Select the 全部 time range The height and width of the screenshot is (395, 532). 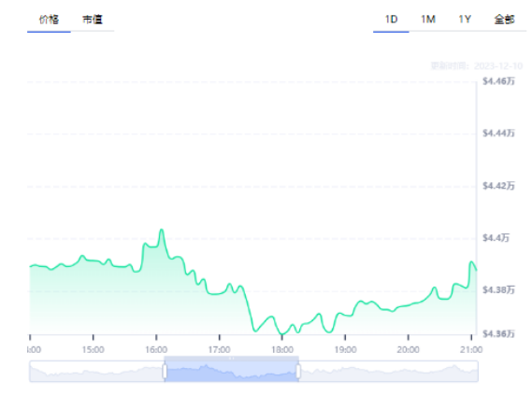[505, 20]
